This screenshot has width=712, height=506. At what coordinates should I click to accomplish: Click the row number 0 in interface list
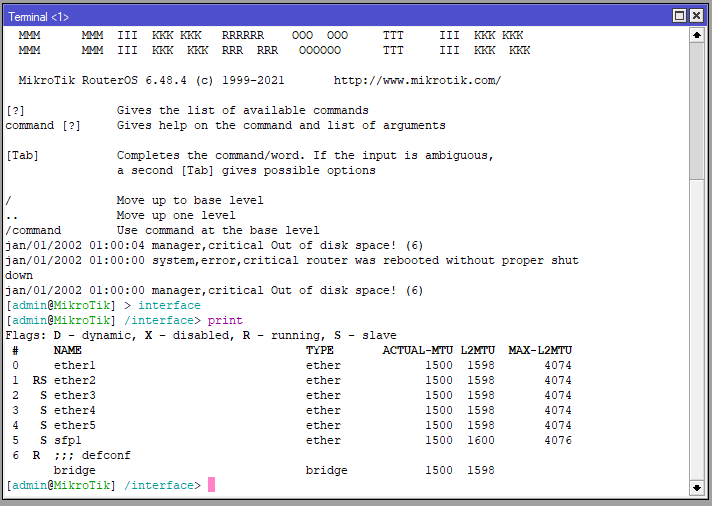click(15, 365)
